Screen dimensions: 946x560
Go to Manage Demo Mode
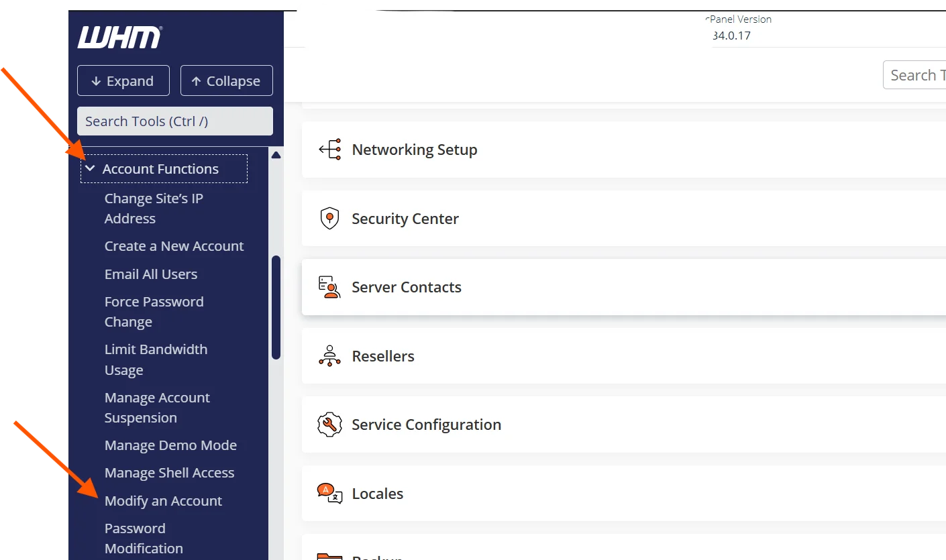tap(170, 445)
